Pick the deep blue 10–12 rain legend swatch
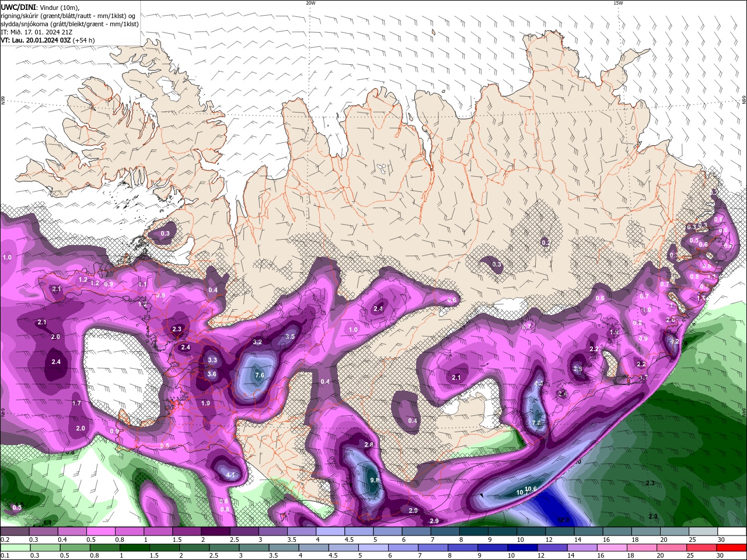The height and width of the screenshot is (560, 747). [x=522, y=548]
